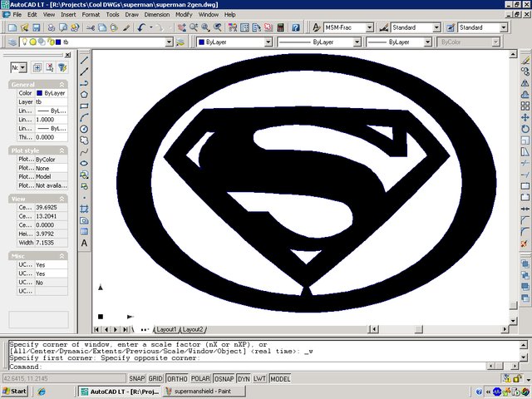
Task: Toggle ORTHO mode in status bar
Action: pos(177,378)
